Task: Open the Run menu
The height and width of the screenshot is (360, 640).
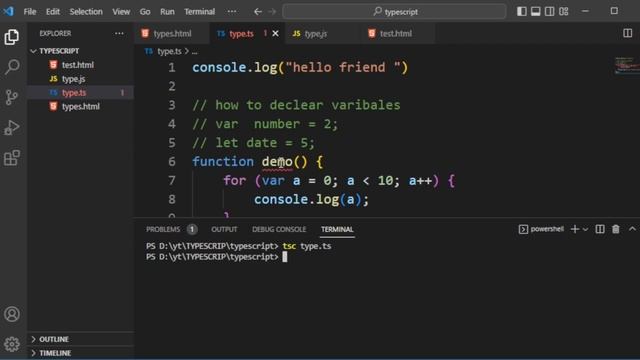Action: (x=167, y=11)
